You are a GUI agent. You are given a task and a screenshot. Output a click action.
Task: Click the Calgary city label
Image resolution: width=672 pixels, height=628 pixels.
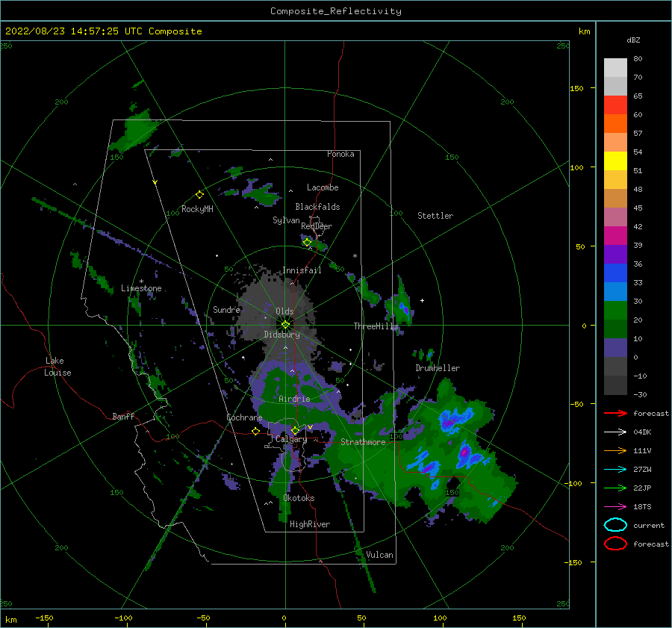click(291, 439)
